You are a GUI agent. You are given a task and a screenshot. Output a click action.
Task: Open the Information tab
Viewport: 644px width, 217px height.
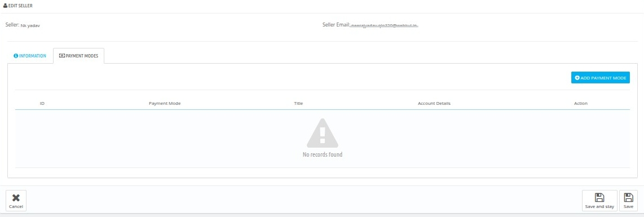click(30, 56)
